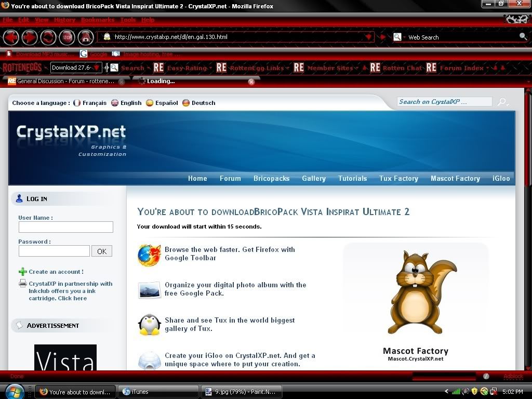The width and height of the screenshot is (532, 399).
Task: Click the Web Search magnifier button
Action: [523, 37]
